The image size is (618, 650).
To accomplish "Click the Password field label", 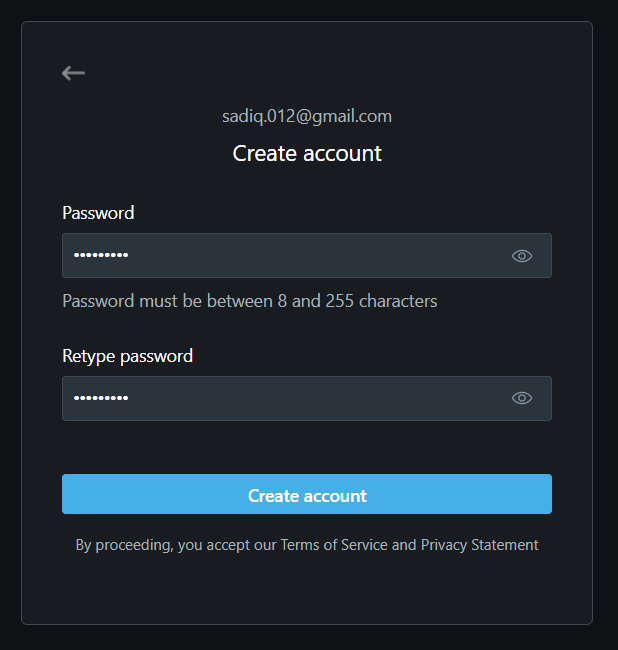I will (x=98, y=213).
